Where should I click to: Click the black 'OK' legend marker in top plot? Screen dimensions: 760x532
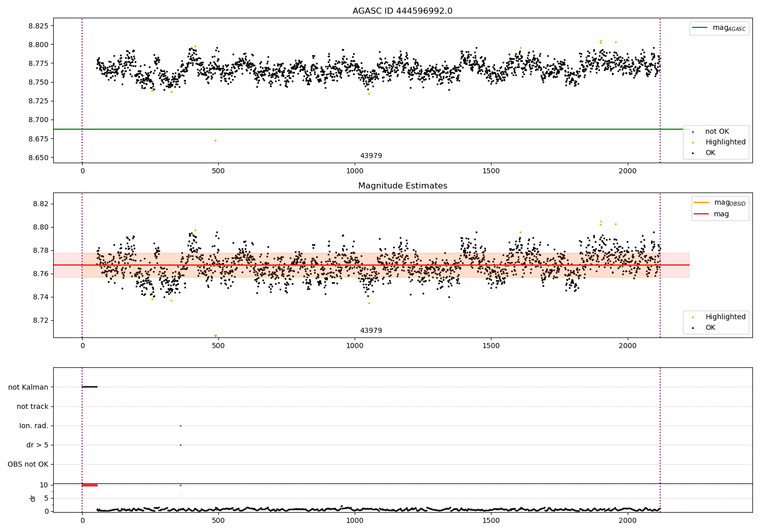(693, 153)
